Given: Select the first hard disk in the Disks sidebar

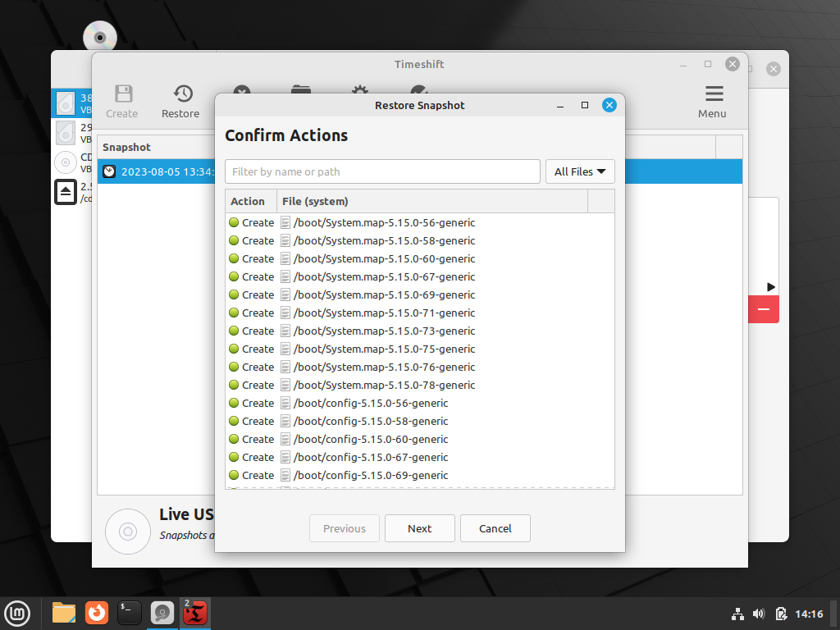Looking at the screenshot, I should (x=72, y=103).
